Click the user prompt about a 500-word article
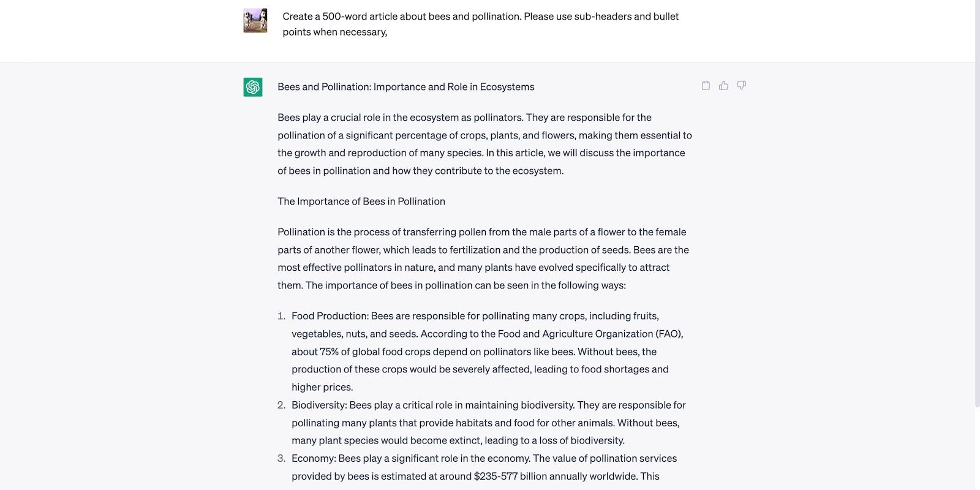The image size is (980, 490). click(x=480, y=24)
